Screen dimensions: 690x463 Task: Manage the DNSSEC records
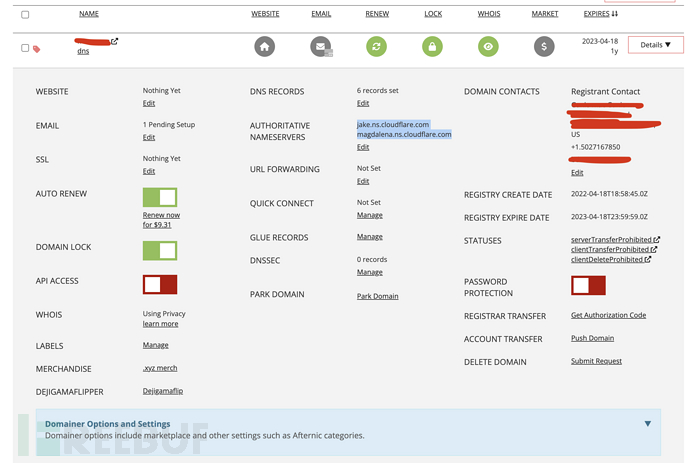point(370,272)
